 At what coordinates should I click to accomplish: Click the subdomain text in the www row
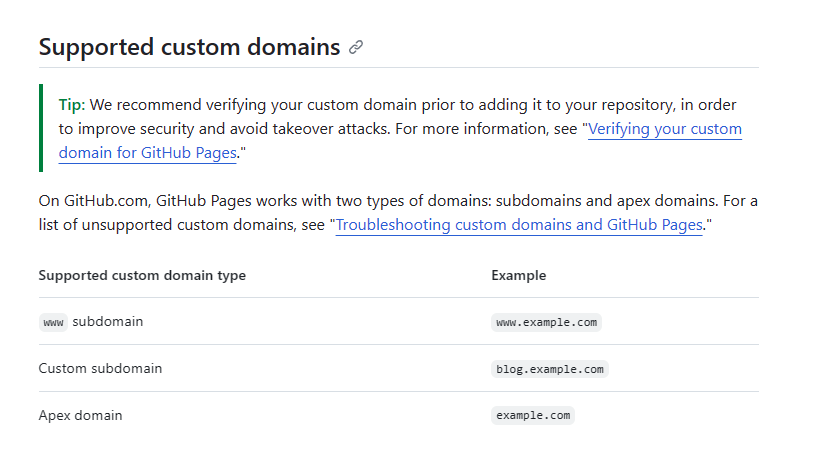coord(108,322)
